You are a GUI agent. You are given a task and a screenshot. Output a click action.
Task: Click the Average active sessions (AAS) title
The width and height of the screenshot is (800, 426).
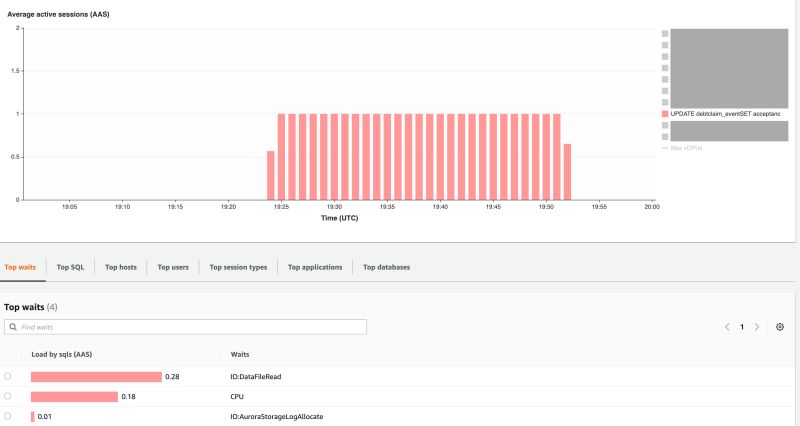tap(58, 14)
